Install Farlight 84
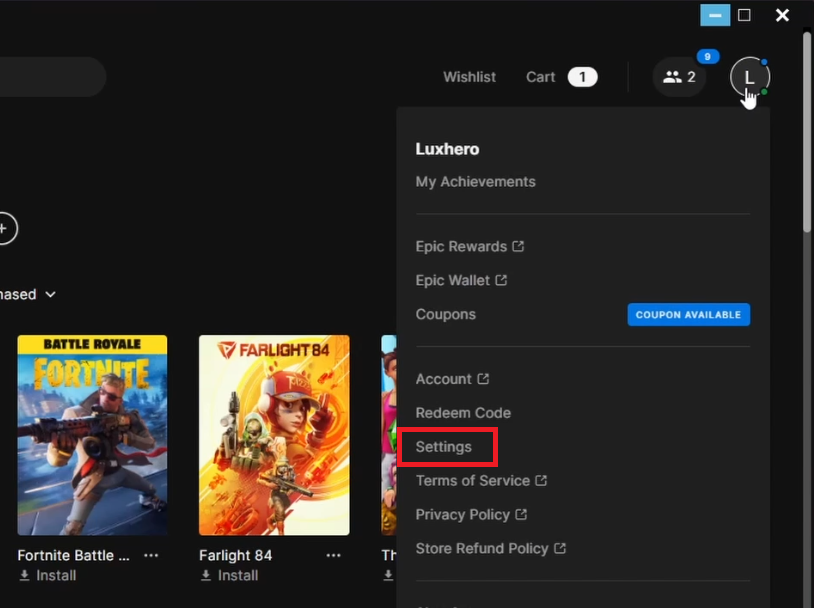This screenshot has width=814, height=608. [229, 575]
